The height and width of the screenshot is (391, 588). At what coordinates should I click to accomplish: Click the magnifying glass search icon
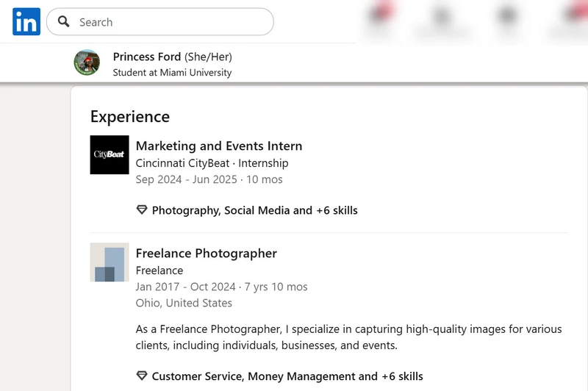coord(63,22)
